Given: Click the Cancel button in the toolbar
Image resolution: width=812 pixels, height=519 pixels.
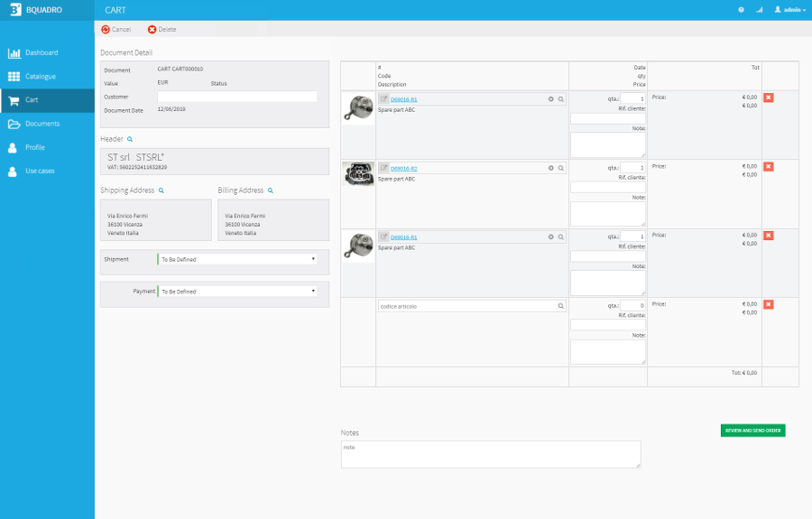Looking at the screenshot, I should (x=116, y=30).
